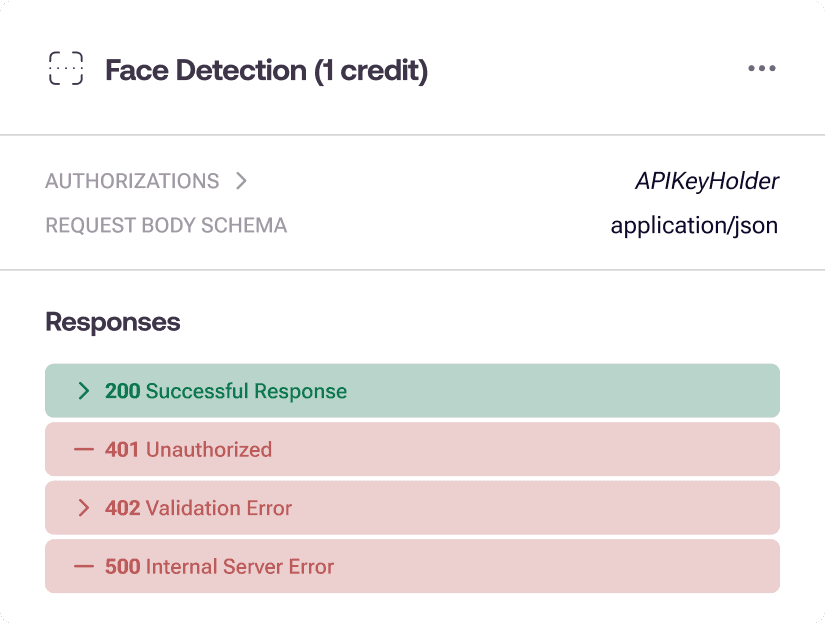Click the green 200 status code number
The image size is (825, 623).
point(122,391)
